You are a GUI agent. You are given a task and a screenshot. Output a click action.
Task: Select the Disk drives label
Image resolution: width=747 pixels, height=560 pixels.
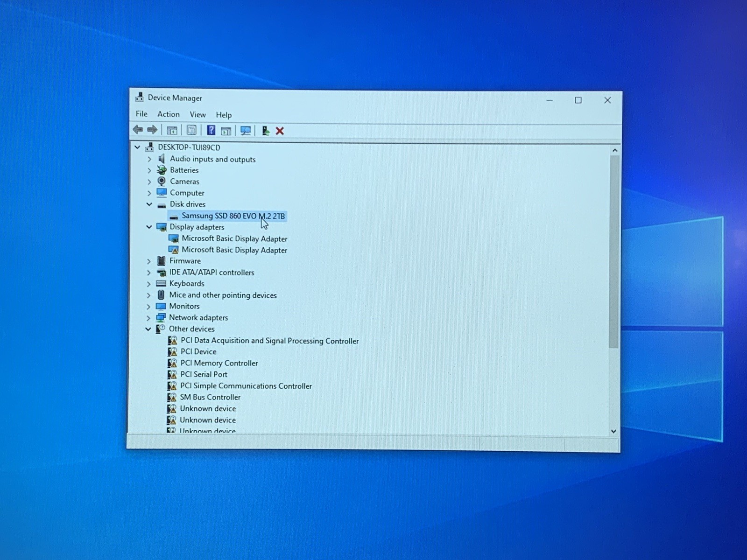tap(188, 204)
